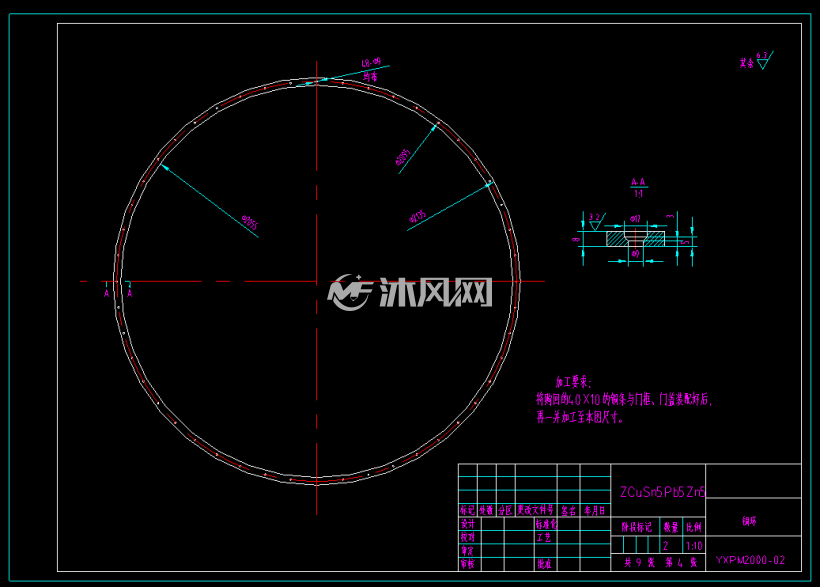
Task: Click the 1:1 section view scale
Action: pyautogui.click(x=639, y=194)
